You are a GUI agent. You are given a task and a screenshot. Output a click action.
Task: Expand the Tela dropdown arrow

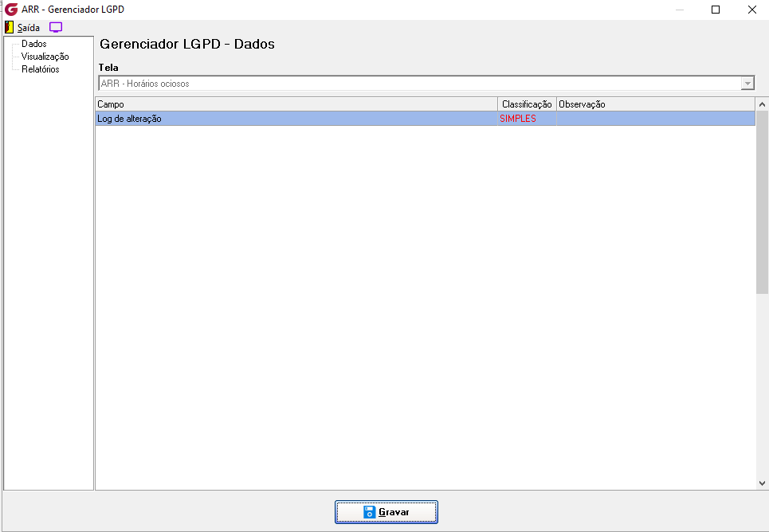pos(747,84)
